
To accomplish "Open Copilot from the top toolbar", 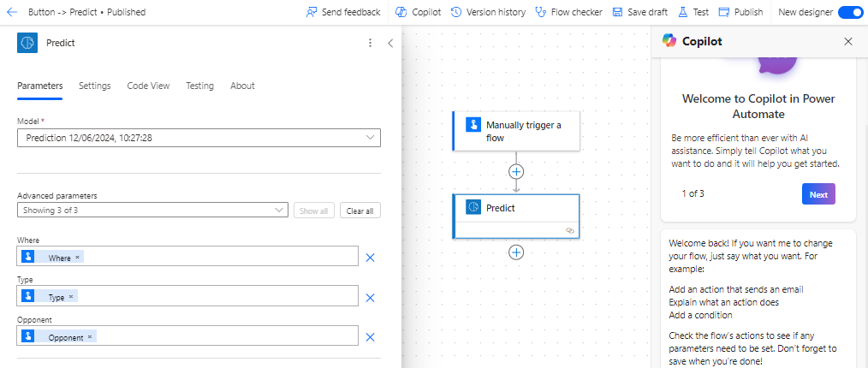I will pyautogui.click(x=419, y=12).
